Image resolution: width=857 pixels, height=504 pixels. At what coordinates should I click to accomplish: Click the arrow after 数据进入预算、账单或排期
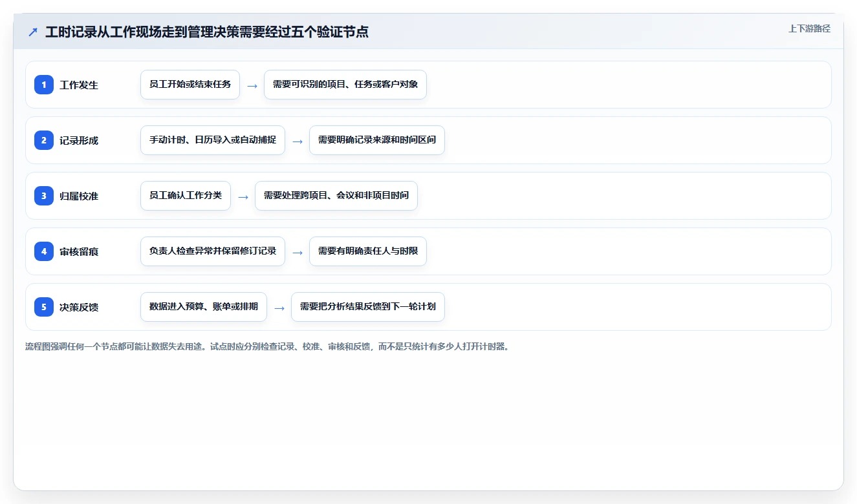pos(279,308)
